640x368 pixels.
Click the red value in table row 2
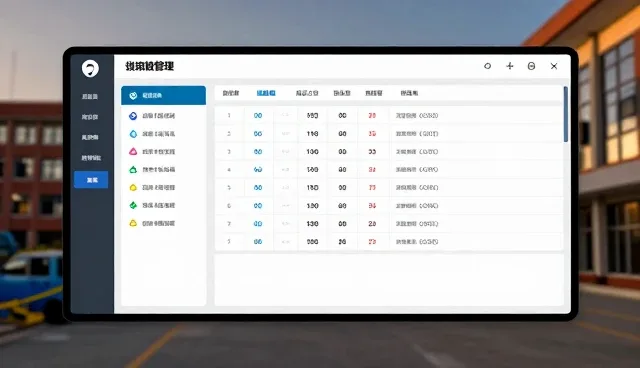[x=372, y=134]
